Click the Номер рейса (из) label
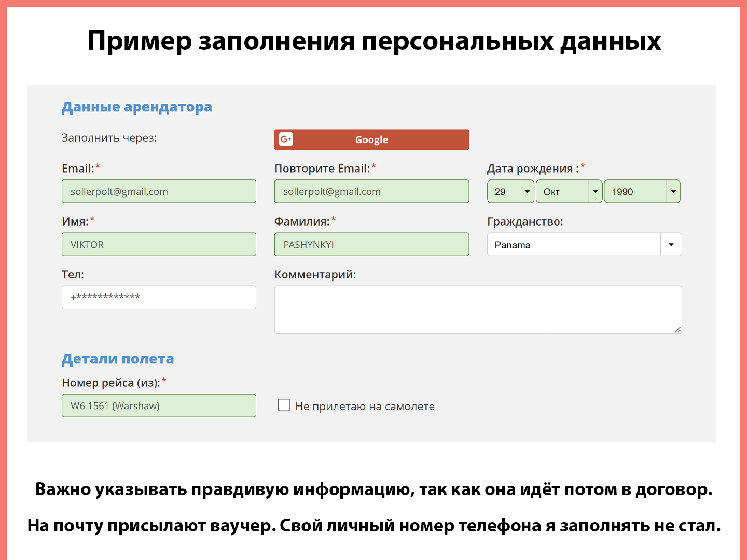 [111, 383]
